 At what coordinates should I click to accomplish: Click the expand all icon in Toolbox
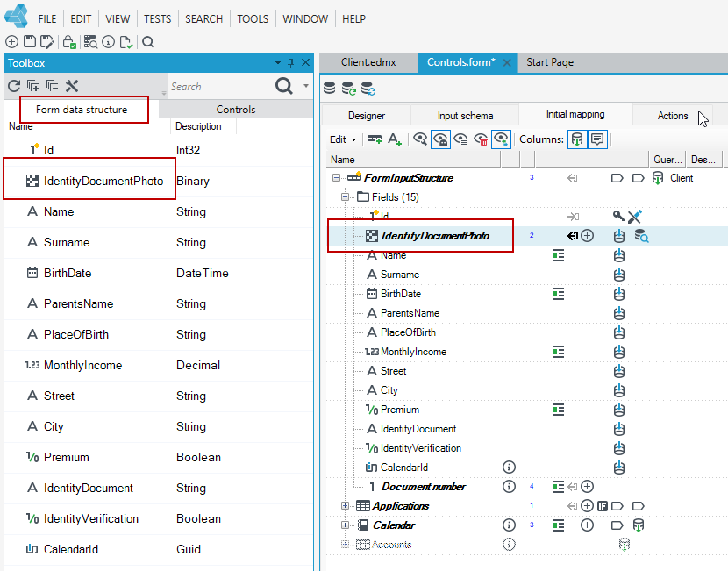click(x=33, y=86)
